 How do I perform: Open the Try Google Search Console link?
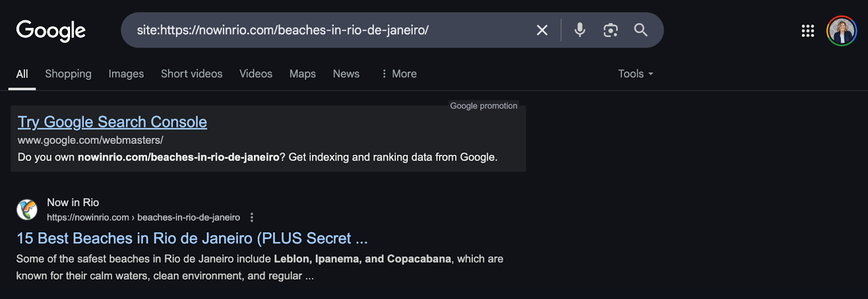(112, 122)
